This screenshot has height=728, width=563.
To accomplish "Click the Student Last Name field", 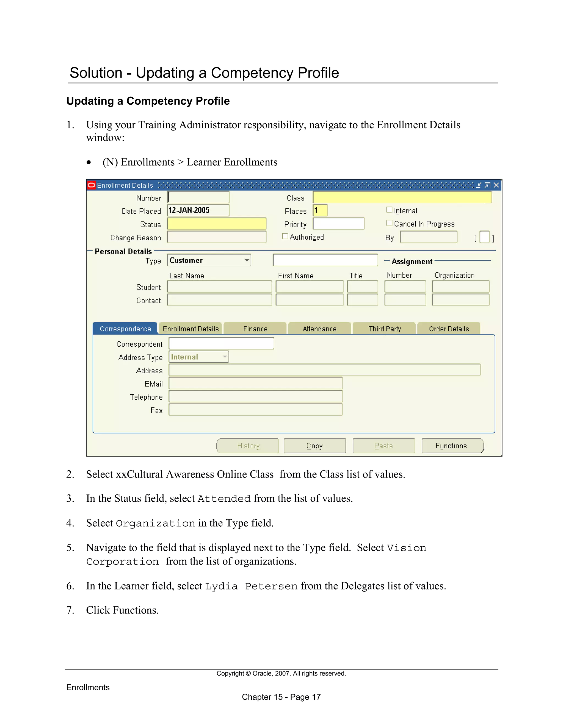I will click(x=219, y=287).
